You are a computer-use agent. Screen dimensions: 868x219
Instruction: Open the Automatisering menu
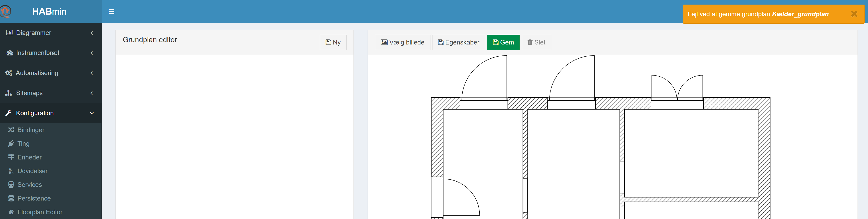click(37, 73)
